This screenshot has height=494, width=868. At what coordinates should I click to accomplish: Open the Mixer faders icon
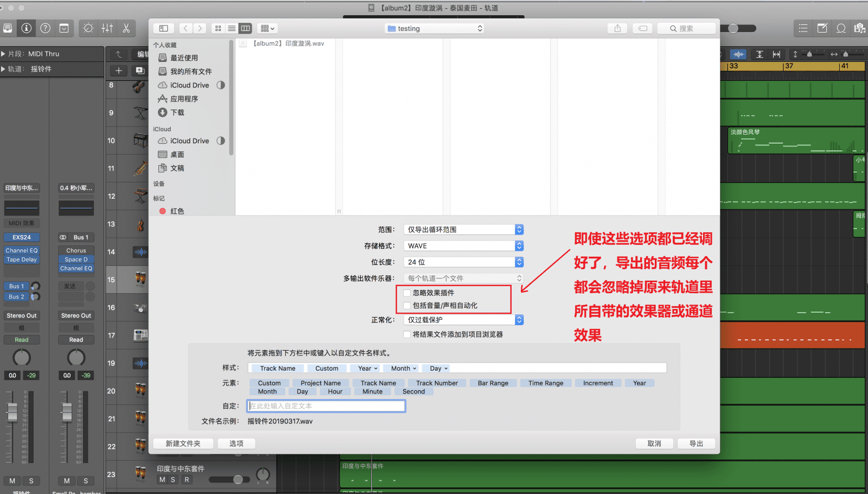point(107,28)
